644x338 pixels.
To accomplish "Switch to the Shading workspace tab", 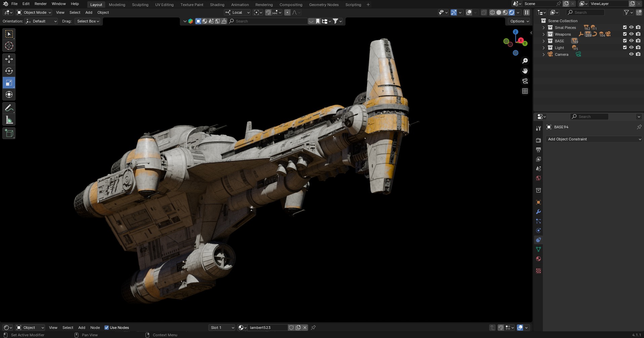I will (217, 5).
